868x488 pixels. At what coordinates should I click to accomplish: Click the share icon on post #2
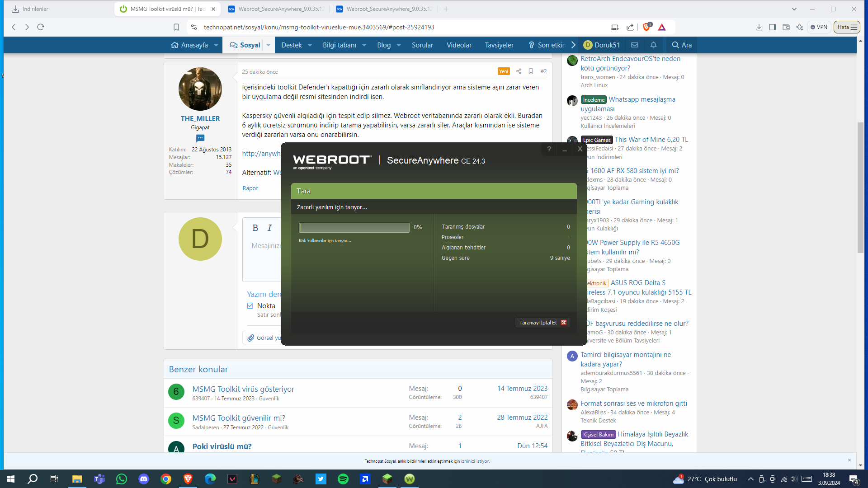[x=519, y=71]
